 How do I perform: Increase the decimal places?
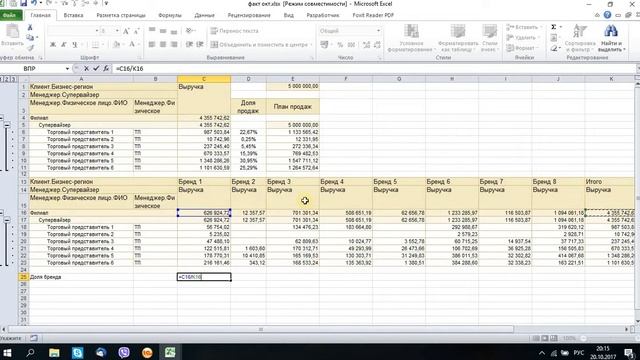(x=366, y=44)
